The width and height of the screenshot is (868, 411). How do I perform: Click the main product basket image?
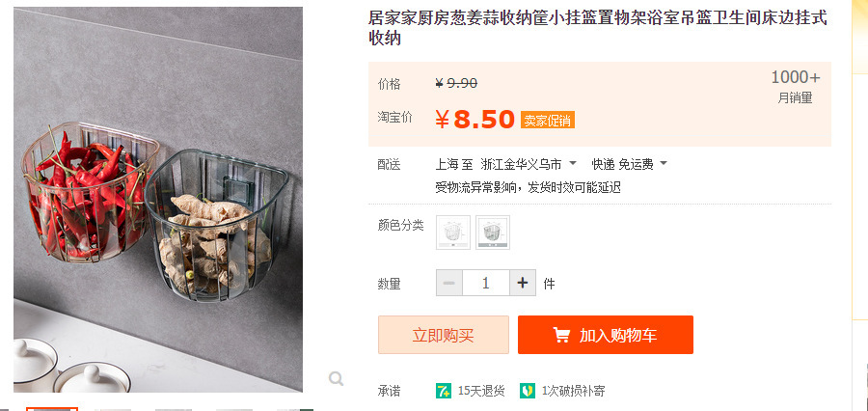click(158, 200)
